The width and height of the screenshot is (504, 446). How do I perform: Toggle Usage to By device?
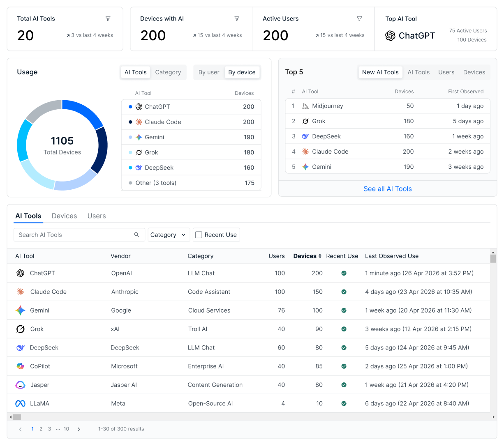242,72
